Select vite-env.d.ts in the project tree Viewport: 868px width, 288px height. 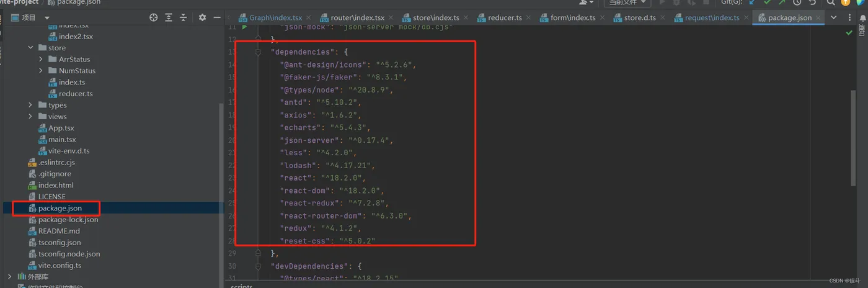point(69,151)
